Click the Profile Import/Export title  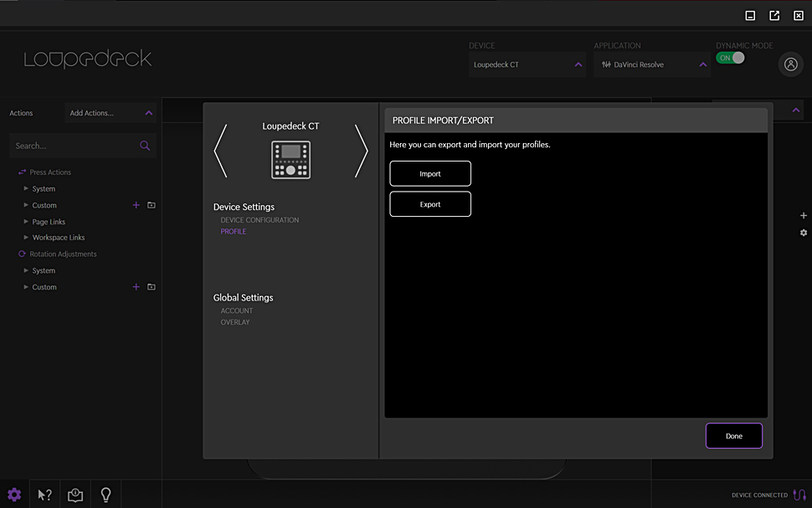coord(444,121)
